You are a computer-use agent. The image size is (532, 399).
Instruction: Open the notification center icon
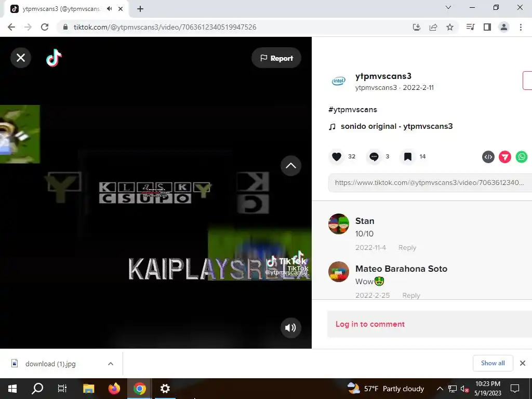click(x=515, y=389)
